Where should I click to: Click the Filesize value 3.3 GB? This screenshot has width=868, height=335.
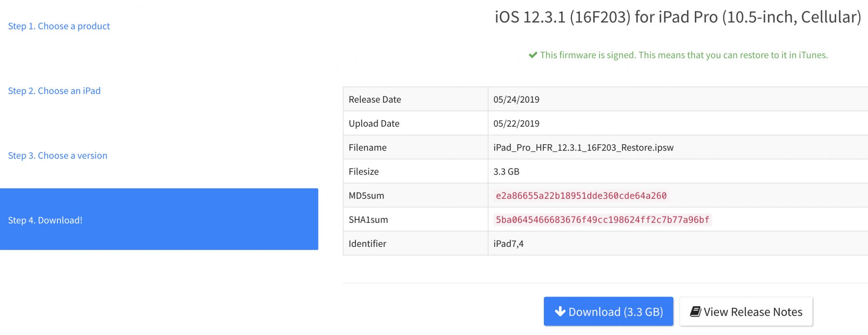[x=506, y=171]
